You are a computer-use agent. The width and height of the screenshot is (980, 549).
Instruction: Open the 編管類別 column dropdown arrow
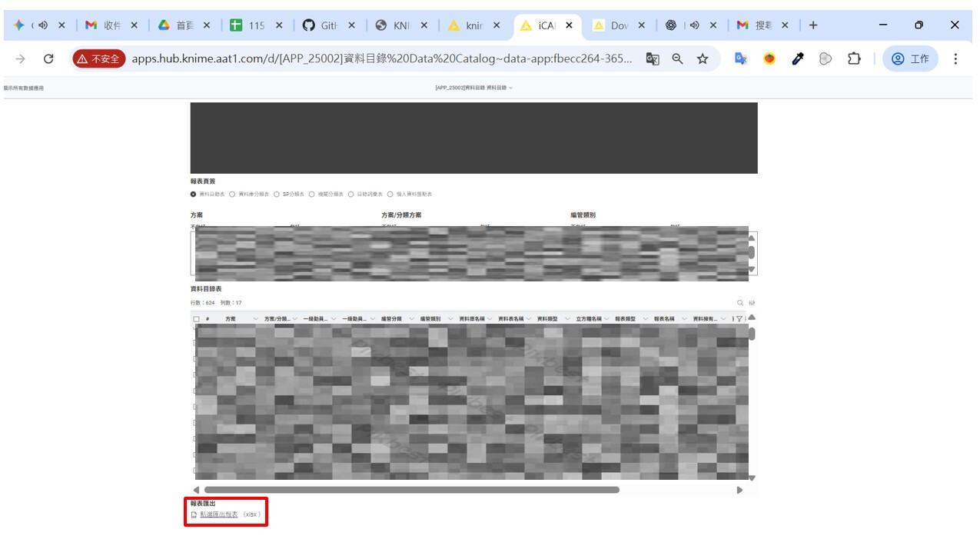click(450, 318)
